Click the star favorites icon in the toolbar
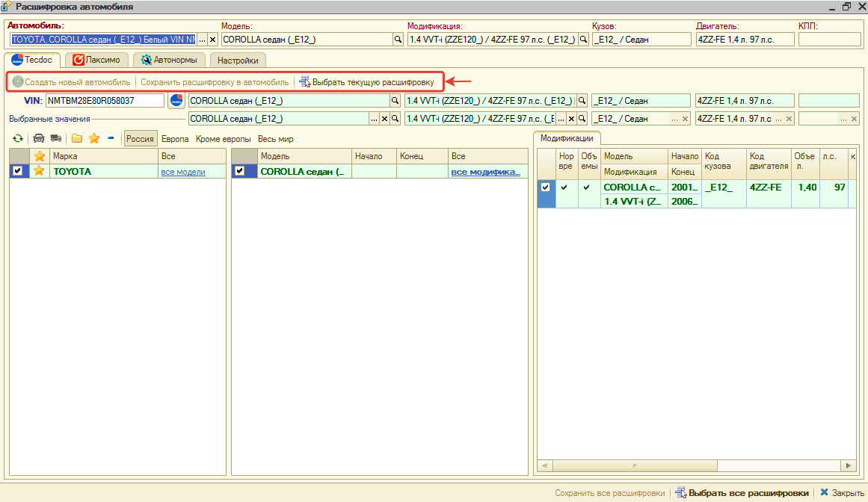868x502 pixels. pos(94,139)
